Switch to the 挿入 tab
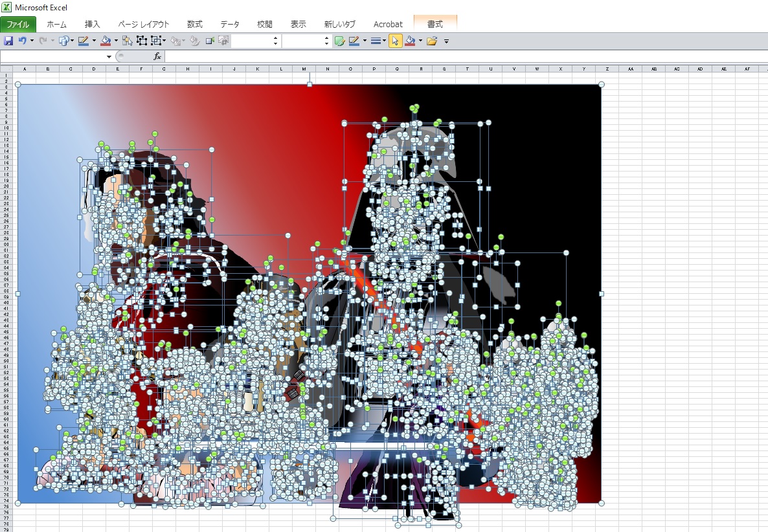 point(92,24)
